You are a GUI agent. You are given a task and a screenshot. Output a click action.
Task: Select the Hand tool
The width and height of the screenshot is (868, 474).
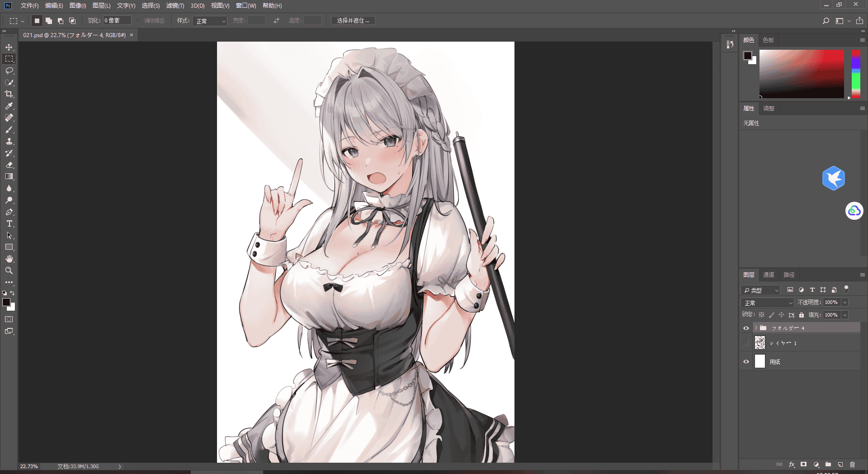[9, 259]
